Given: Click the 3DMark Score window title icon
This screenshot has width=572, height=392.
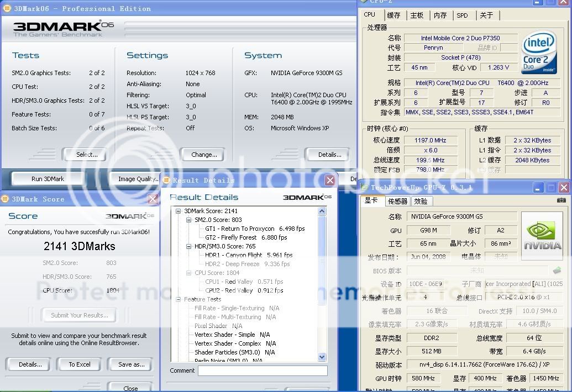Looking at the screenshot, I should click(x=5, y=199).
